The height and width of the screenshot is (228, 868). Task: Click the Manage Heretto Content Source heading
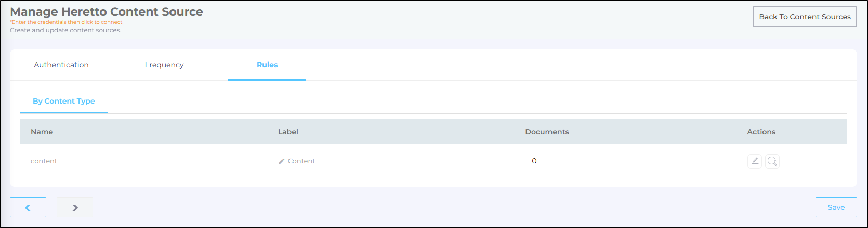tap(107, 11)
